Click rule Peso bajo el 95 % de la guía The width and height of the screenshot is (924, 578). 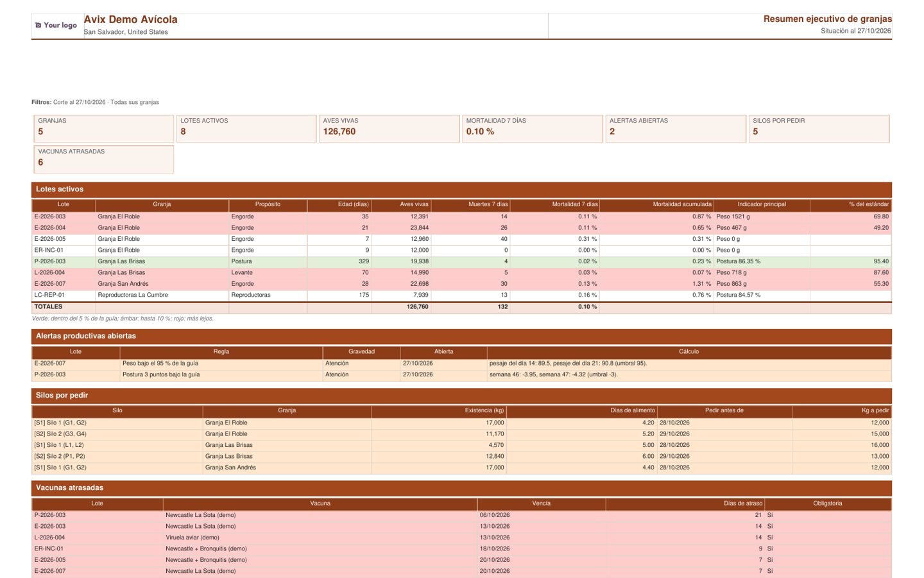pos(221,363)
